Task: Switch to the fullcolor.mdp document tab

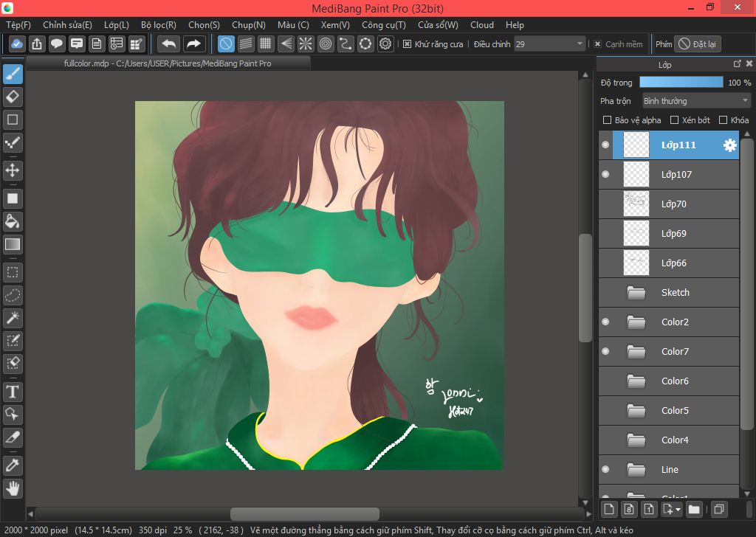Action: (x=168, y=63)
